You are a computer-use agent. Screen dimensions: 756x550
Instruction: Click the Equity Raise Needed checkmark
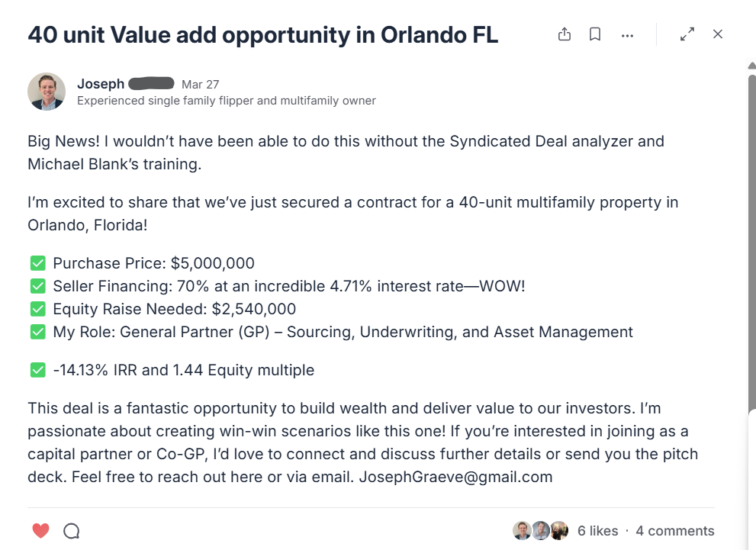(37, 310)
